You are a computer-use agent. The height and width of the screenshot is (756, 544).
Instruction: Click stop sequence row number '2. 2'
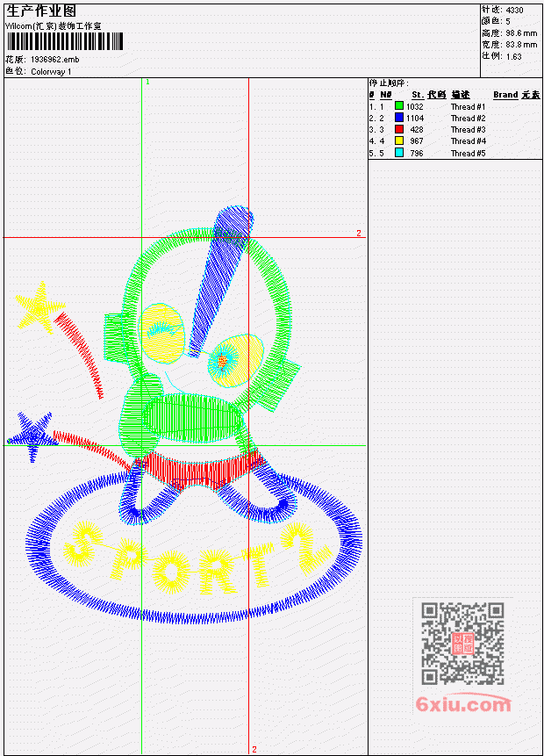[376, 119]
